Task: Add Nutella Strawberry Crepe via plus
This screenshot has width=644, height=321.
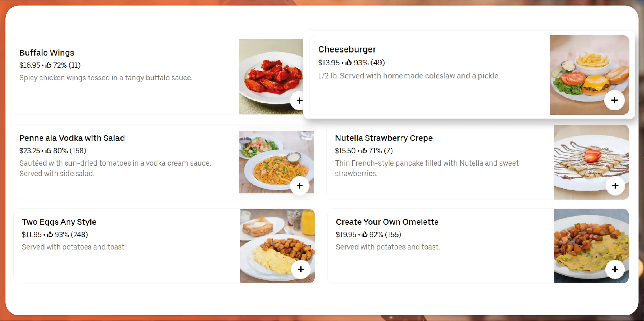Action: click(615, 185)
